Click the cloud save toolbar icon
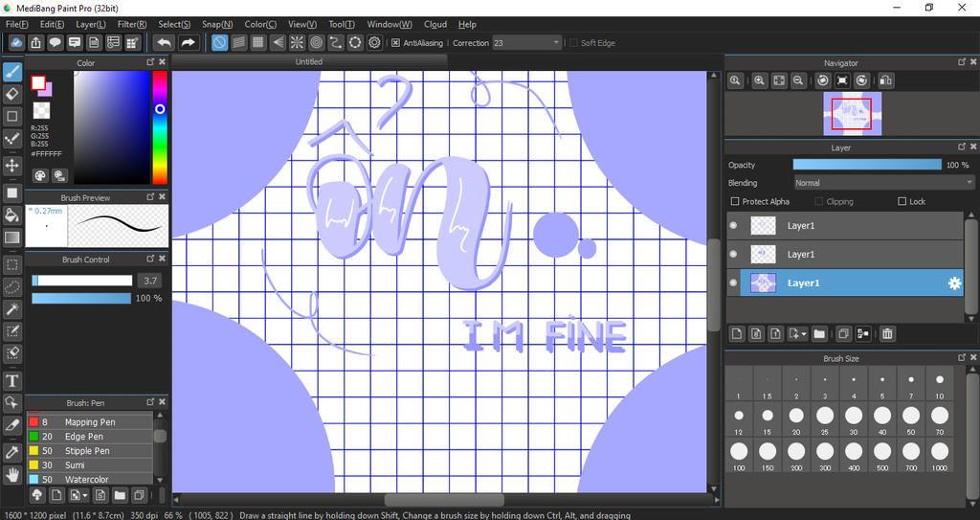This screenshot has height=520, width=980. click(16, 42)
